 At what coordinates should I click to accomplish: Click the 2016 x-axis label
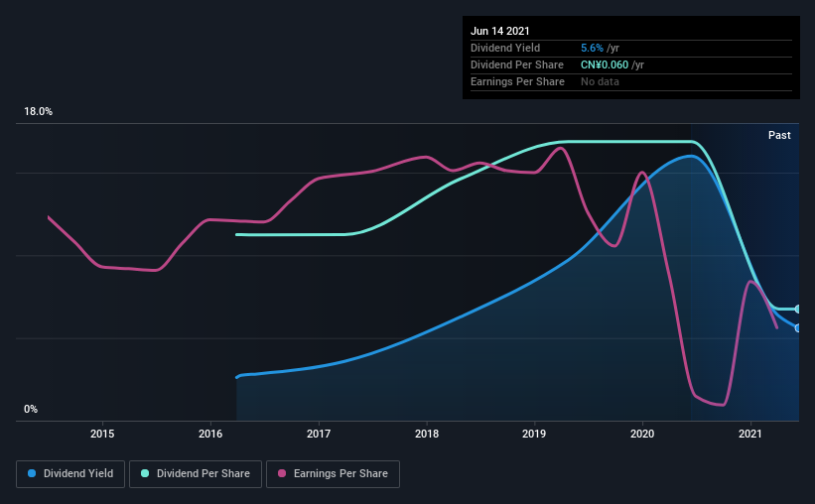coord(210,434)
